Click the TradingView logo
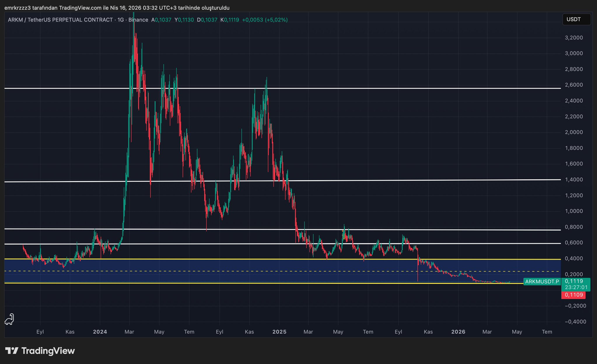This screenshot has height=364, width=597. (x=40, y=351)
